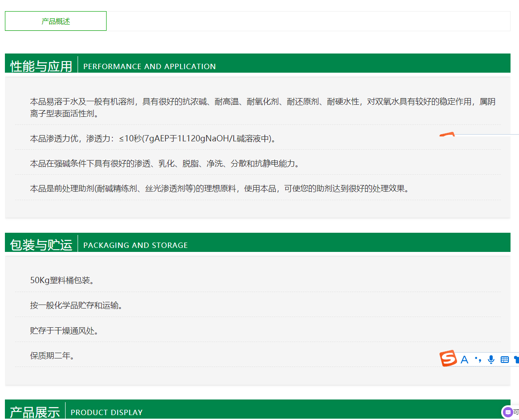Click the 按一般化学品贮存和运输 line

(x=76, y=305)
